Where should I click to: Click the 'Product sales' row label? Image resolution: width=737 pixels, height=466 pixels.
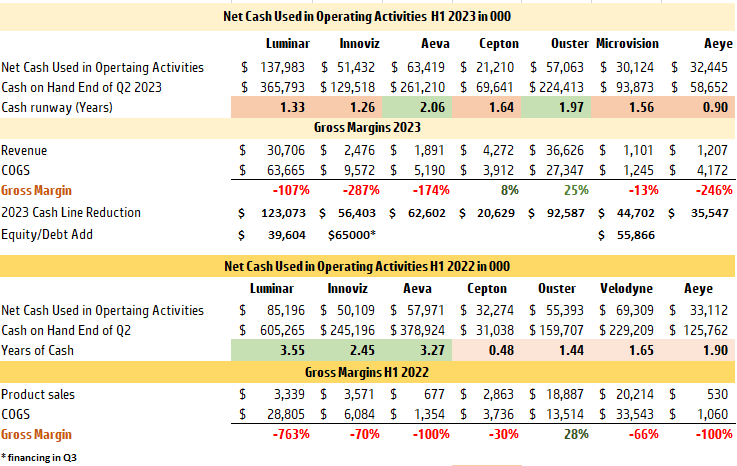click(x=38, y=394)
